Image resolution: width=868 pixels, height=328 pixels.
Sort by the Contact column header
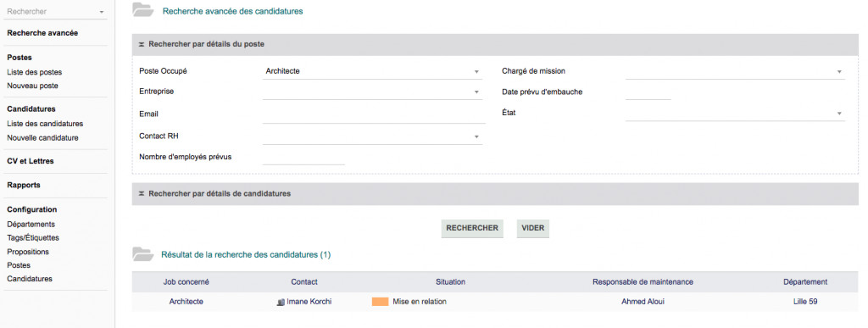coord(304,282)
